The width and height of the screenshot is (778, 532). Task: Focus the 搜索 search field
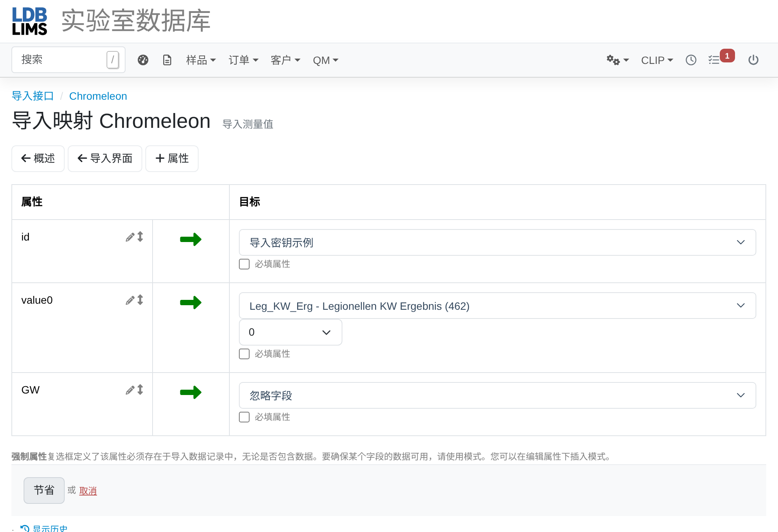(68, 60)
